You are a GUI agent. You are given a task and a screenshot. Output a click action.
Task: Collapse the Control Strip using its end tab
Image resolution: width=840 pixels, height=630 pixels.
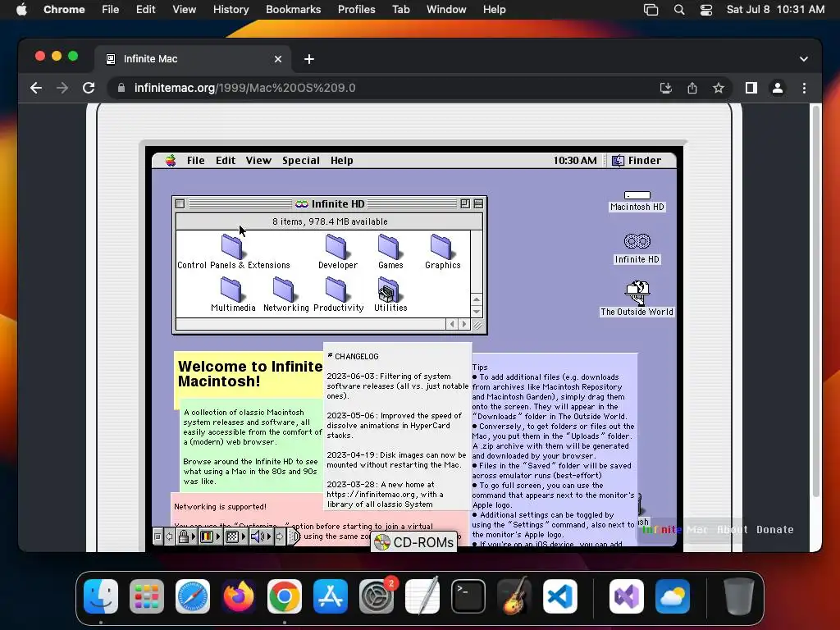(294, 536)
